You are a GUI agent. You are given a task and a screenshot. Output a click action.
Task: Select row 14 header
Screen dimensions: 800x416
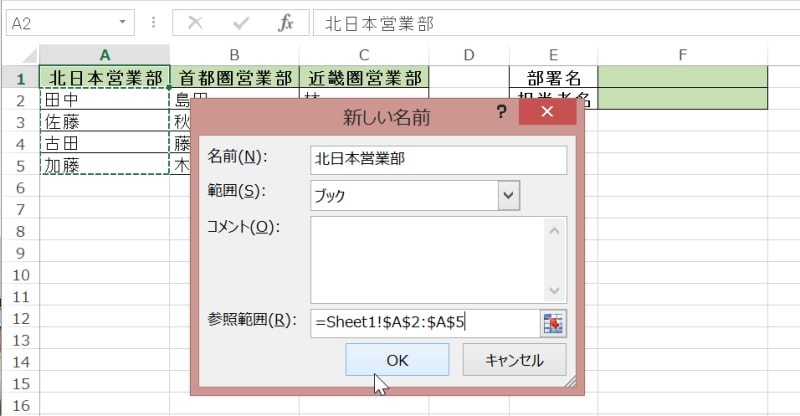click(x=20, y=362)
